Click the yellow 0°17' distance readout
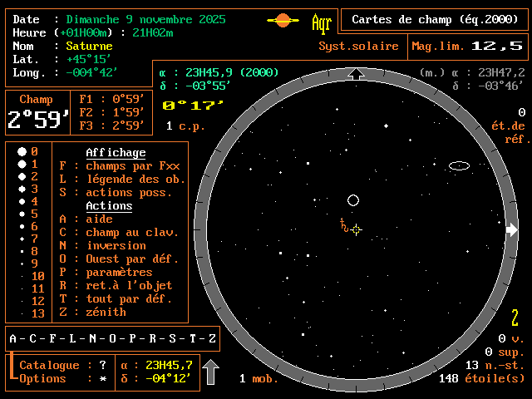 193,106
